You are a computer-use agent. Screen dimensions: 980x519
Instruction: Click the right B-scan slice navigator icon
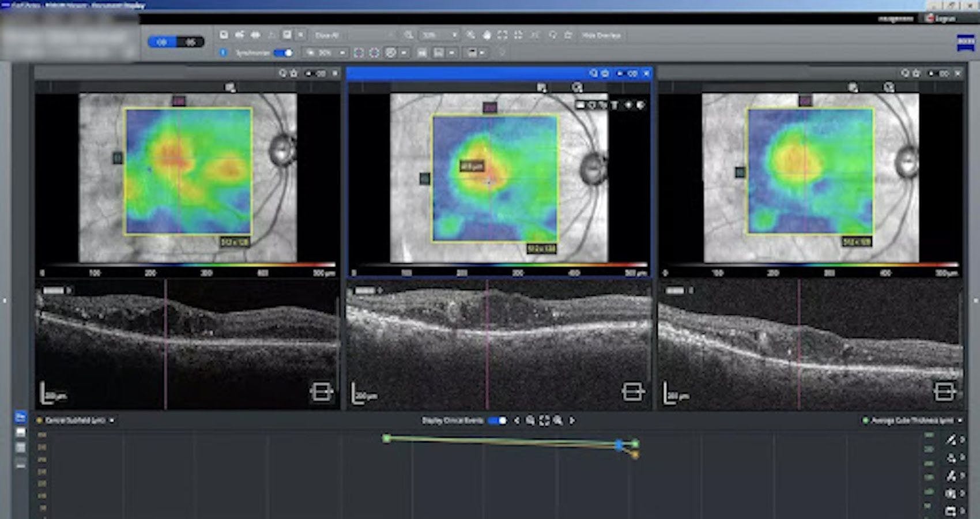click(x=944, y=392)
